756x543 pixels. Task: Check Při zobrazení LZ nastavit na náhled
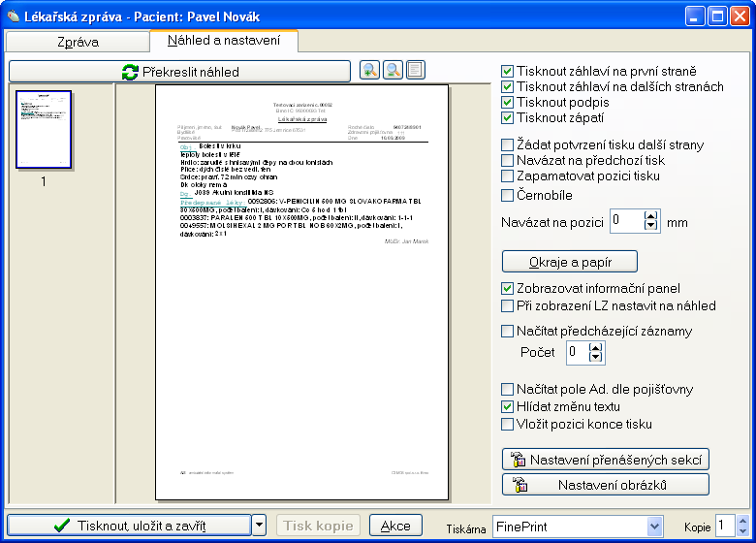507,305
